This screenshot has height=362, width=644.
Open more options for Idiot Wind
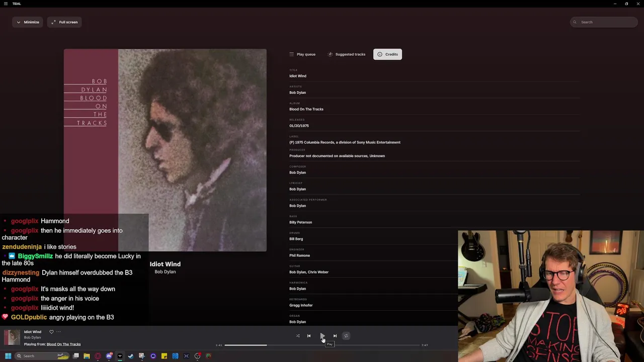pyautogui.click(x=58, y=332)
